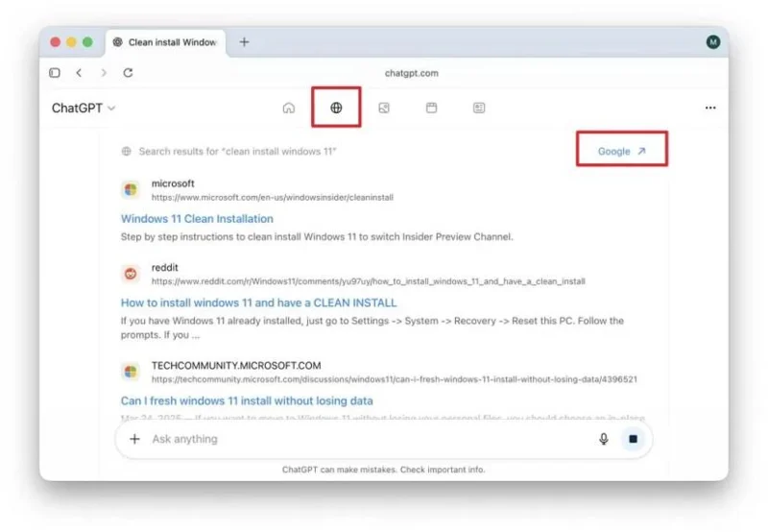Switch to the videos results tab icon
This screenshot has height=532, width=768.
pos(431,108)
